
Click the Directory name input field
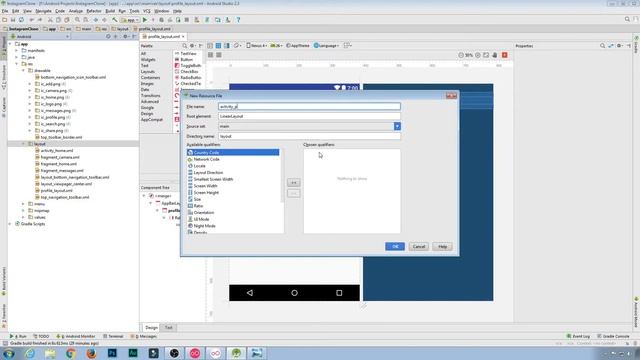coord(309,136)
